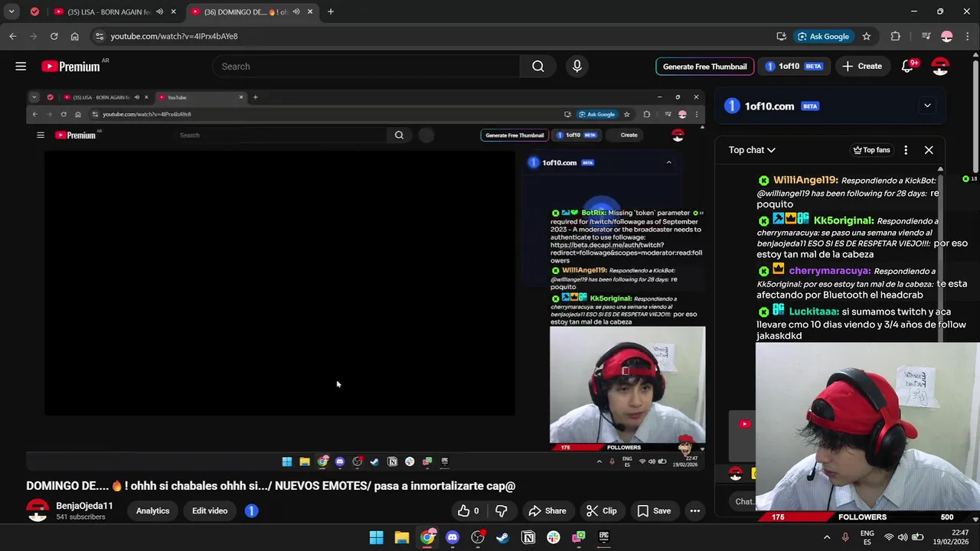Dislike the video with thumbs down

501,510
